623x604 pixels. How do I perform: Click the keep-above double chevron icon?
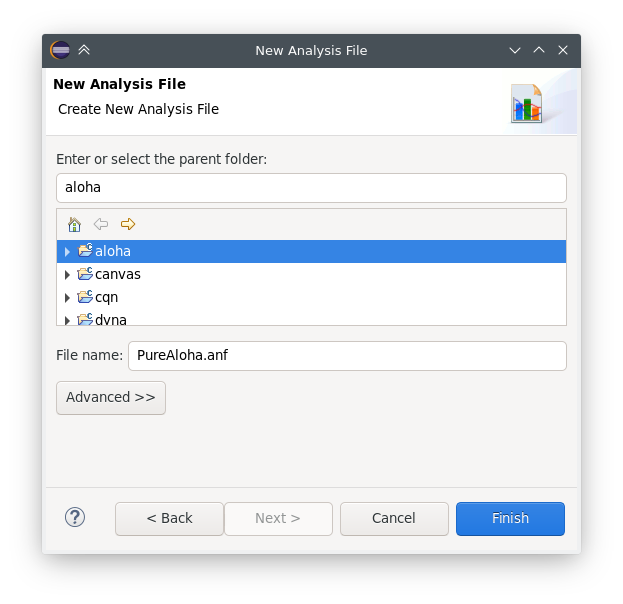click(84, 50)
